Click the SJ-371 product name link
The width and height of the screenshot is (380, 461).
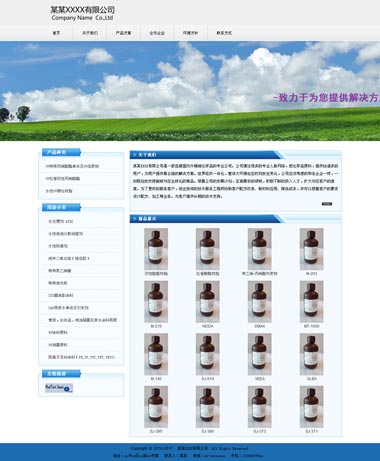click(x=311, y=431)
